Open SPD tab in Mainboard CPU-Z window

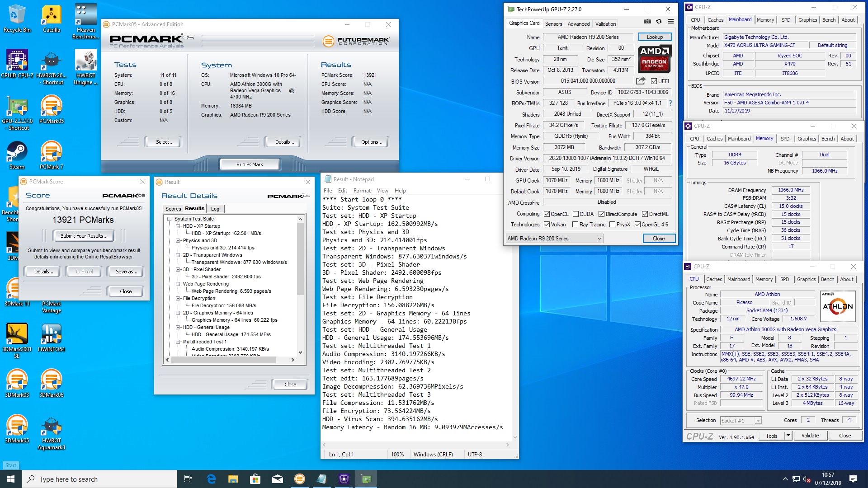click(x=786, y=20)
